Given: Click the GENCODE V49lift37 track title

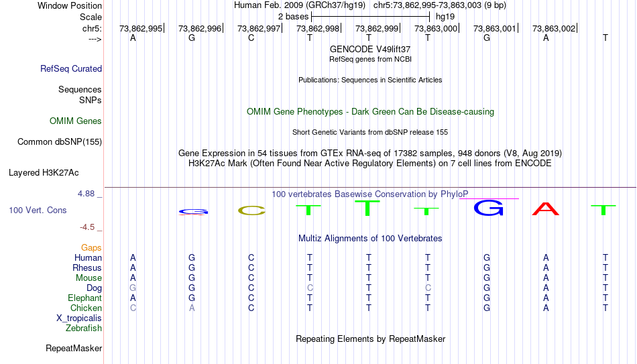Looking at the screenshot, I should 370,49.
